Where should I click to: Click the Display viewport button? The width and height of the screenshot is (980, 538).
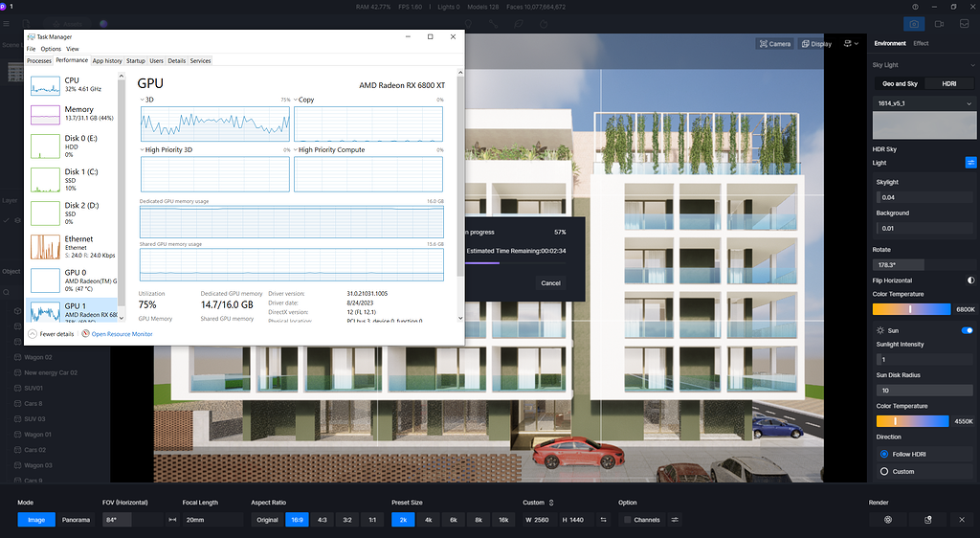coord(816,44)
